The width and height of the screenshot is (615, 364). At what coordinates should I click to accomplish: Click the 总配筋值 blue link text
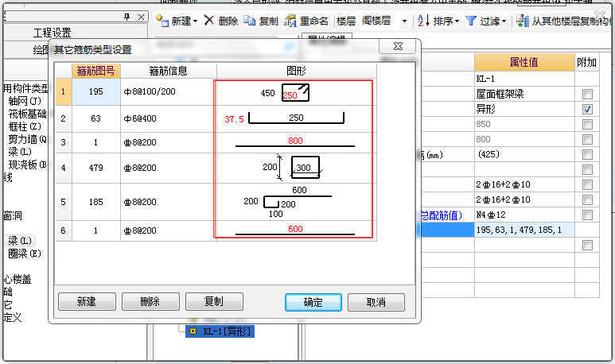[442, 215]
